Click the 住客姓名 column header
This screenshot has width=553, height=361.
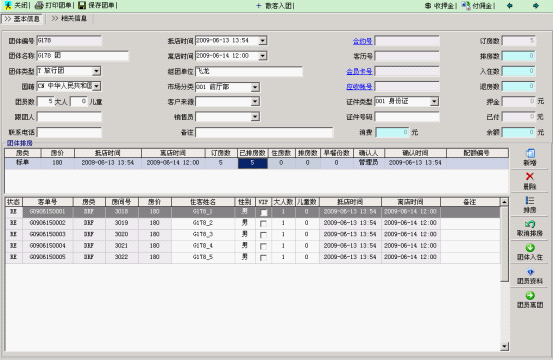[203, 202]
